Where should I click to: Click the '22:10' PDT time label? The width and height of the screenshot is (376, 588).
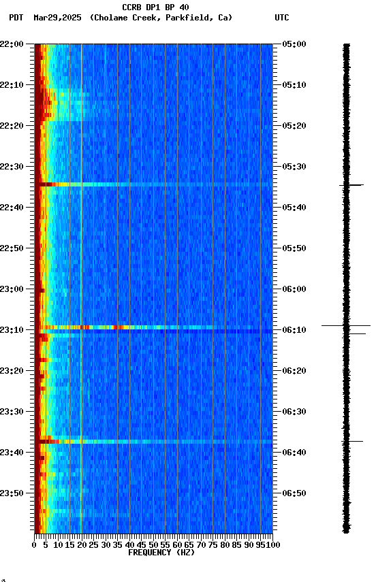12,85
